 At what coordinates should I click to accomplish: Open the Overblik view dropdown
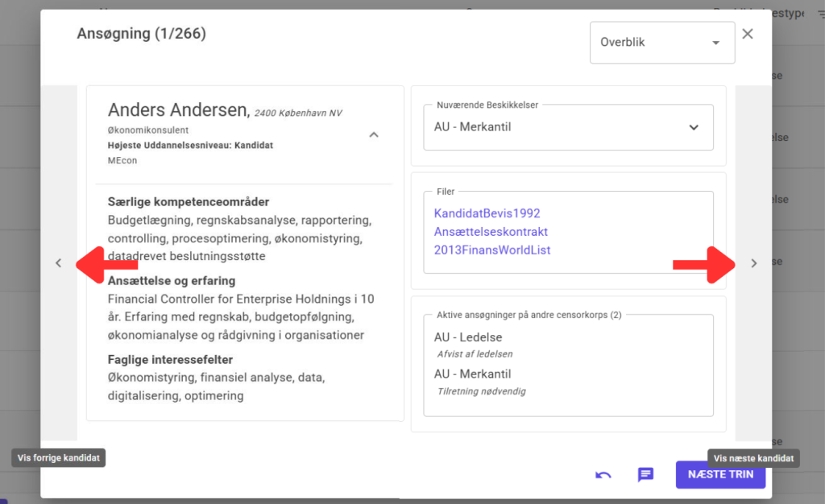(661, 43)
